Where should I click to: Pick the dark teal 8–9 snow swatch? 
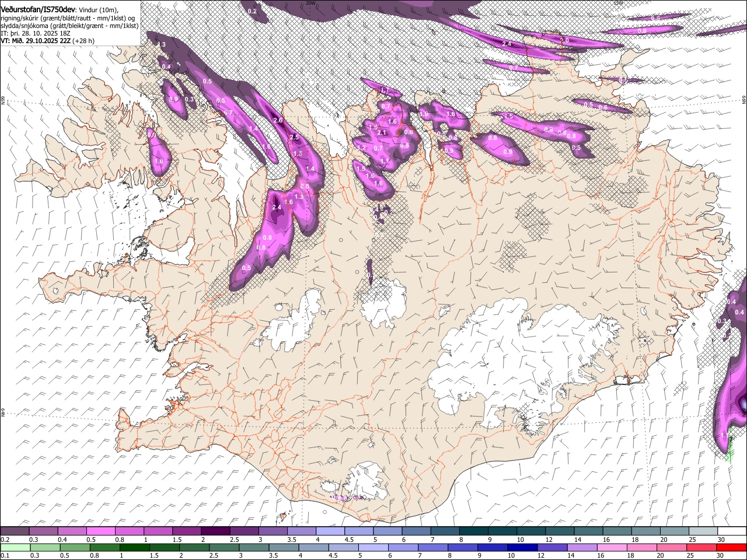(473, 531)
